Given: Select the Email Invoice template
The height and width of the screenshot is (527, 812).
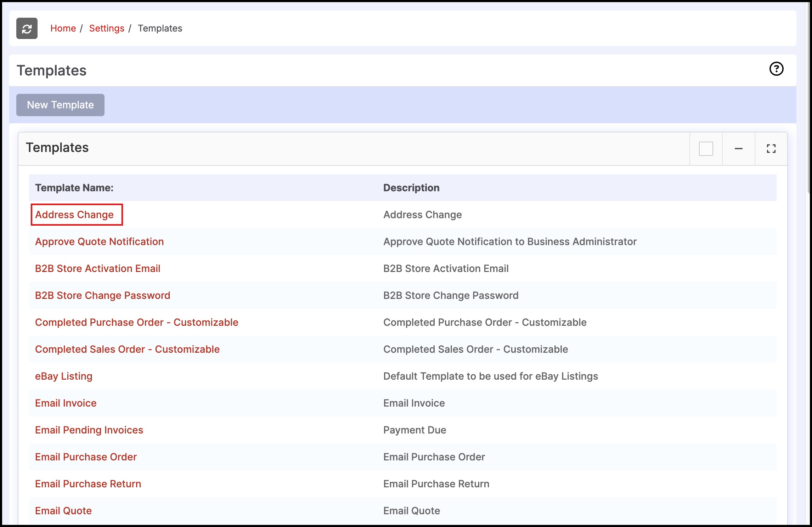Looking at the screenshot, I should coord(66,403).
